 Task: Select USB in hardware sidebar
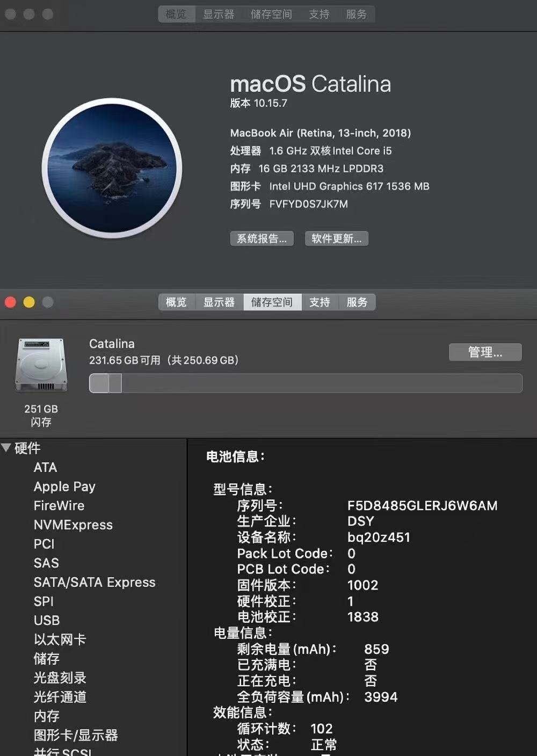(x=47, y=620)
